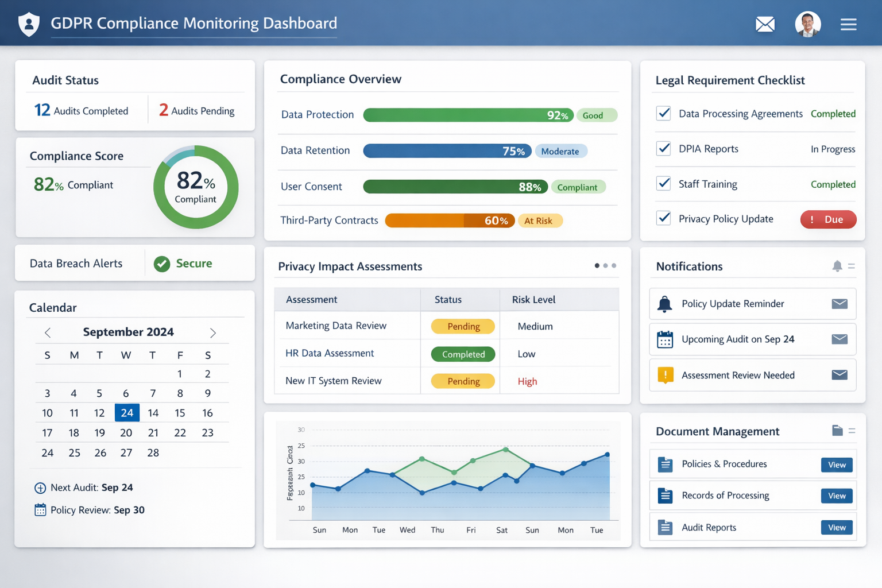The width and height of the screenshot is (882, 588).
Task: Select the Notifications panel header
Action: coord(688,266)
